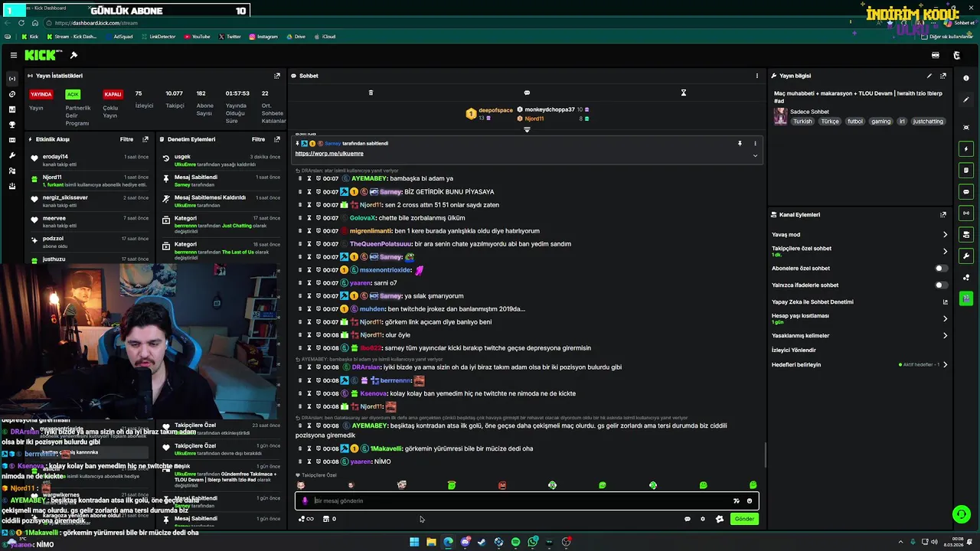This screenshot has height=551, width=980.
Task: Click the green clapperboard icon in right sidebar
Action: (966, 298)
